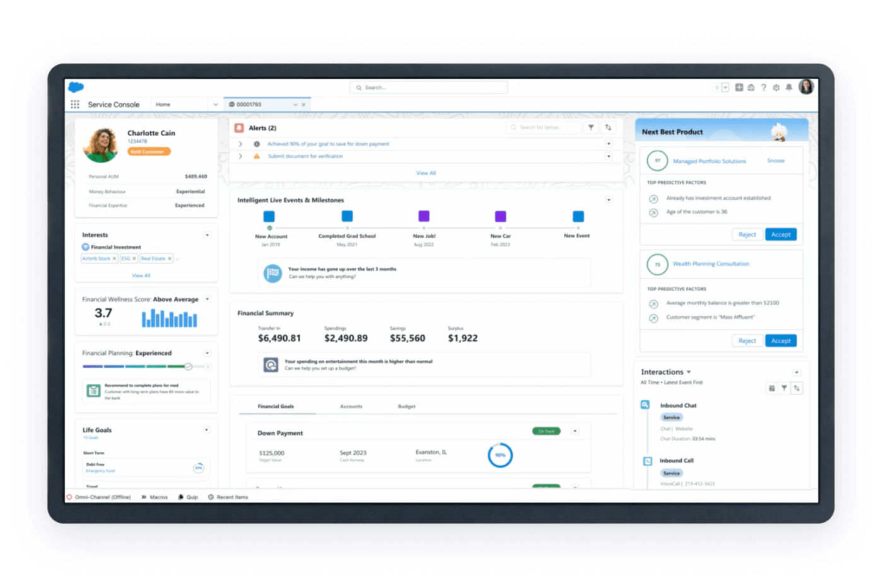Click the Financial Planning progress slider handle

(188, 366)
